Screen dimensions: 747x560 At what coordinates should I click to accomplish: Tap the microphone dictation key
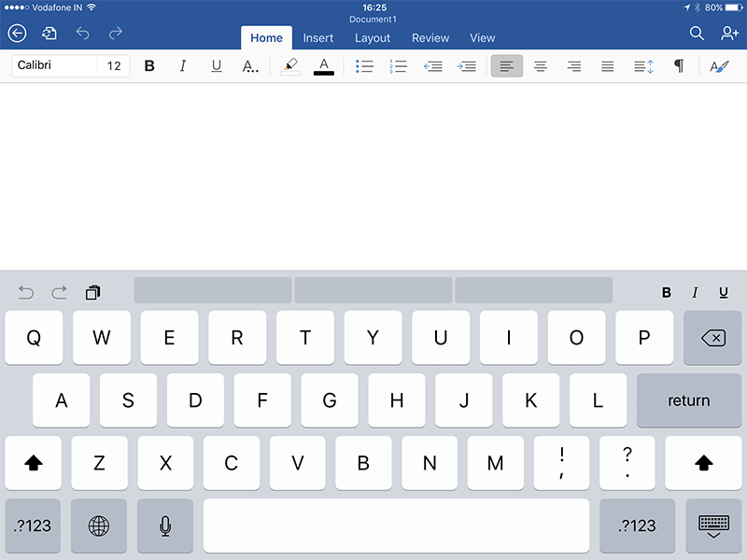165,525
